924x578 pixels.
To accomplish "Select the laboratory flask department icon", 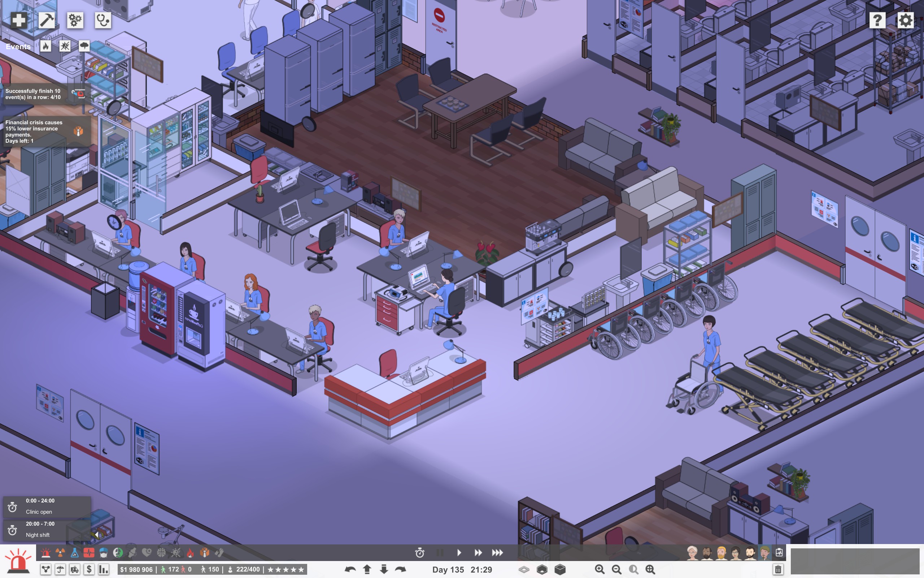I will coord(74,552).
